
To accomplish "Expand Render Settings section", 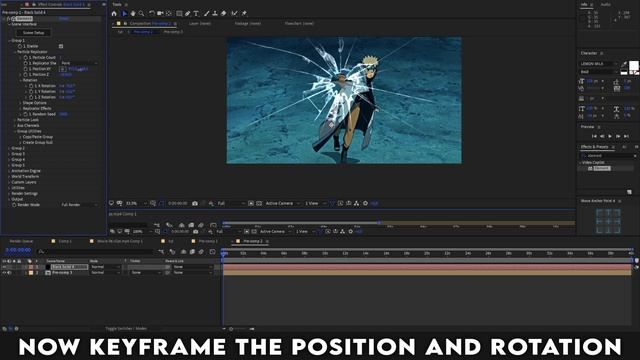I will pos(9,193).
